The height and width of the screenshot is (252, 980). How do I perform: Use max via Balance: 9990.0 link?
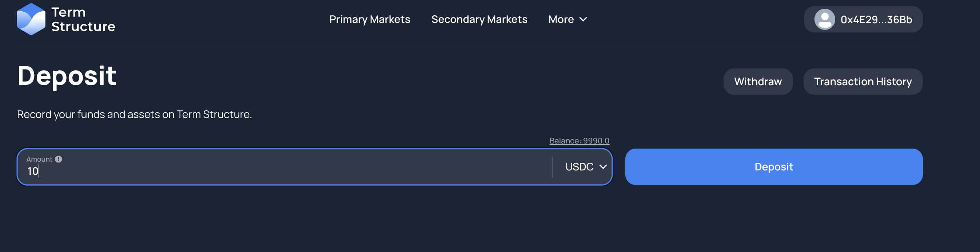579,141
